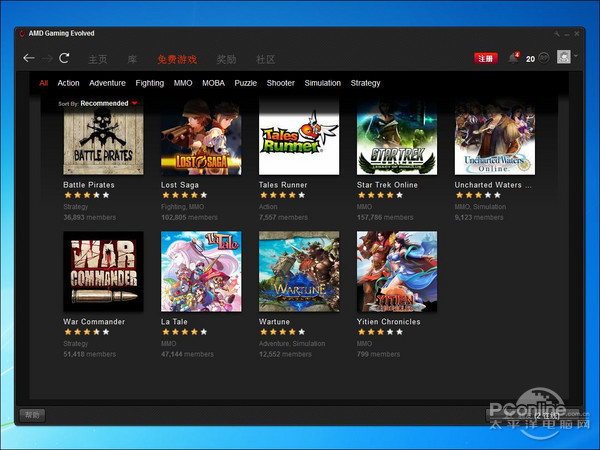600x450 pixels.
Task: Click the forward arrow navigation icon
Action: (x=47, y=59)
